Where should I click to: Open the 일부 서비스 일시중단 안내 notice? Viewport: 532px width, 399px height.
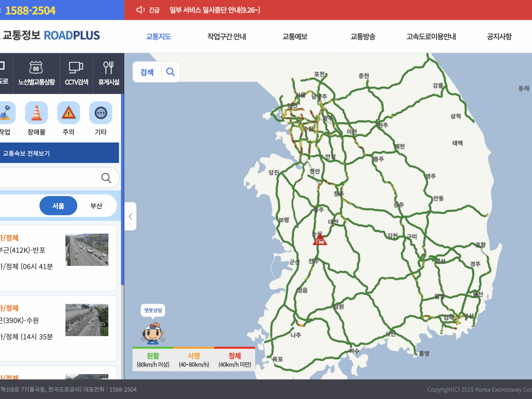point(214,10)
